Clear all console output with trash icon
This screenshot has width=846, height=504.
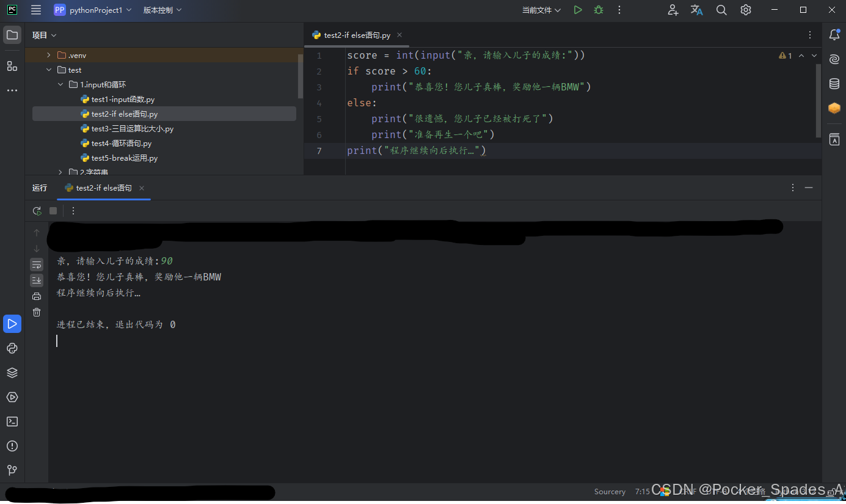(37, 312)
